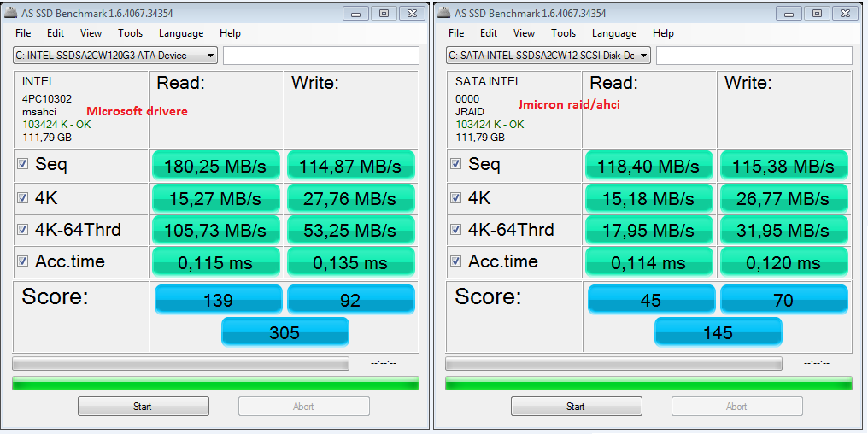Click Start button in the left window
868x434 pixels.
click(x=144, y=407)
